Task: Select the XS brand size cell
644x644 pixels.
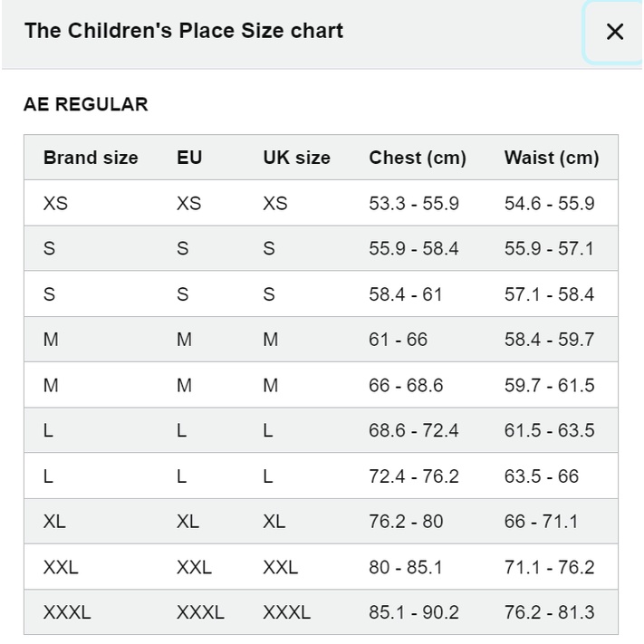Action: [55, 204]
